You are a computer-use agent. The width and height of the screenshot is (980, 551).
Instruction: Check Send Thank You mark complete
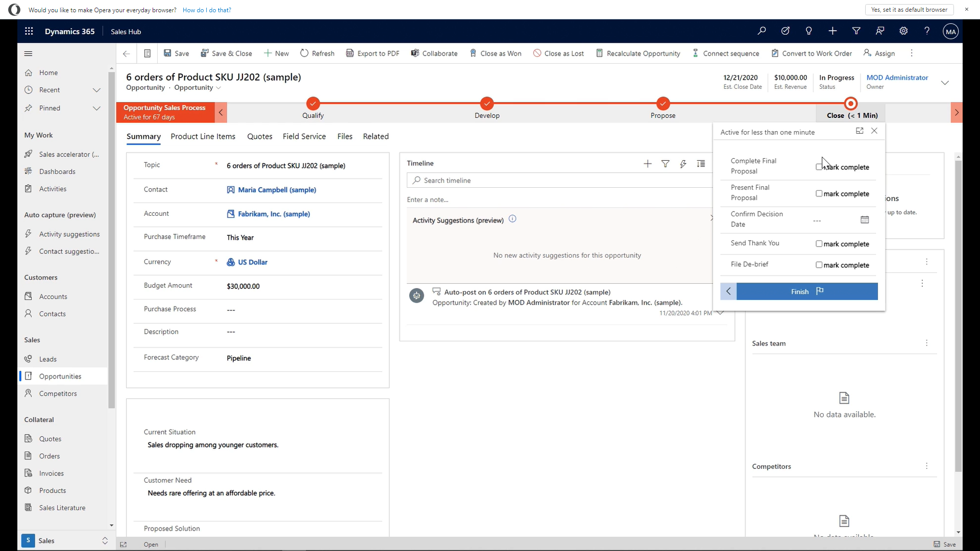819,244
